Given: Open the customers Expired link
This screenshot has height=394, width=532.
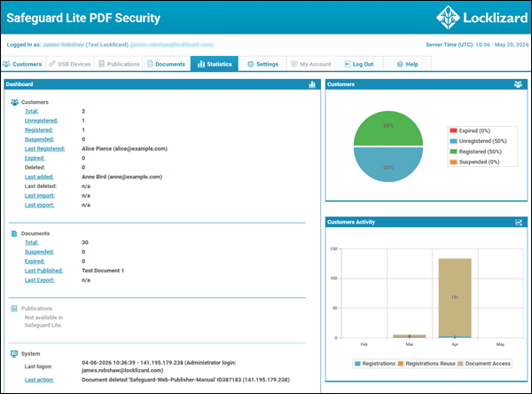Looking at the screenshot, I should click(x=35, y=158).
